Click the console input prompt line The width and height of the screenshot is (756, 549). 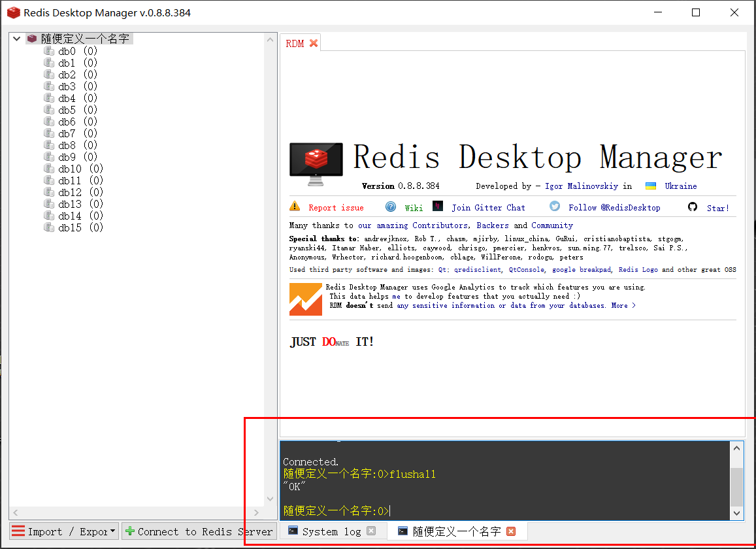(505, 510)
